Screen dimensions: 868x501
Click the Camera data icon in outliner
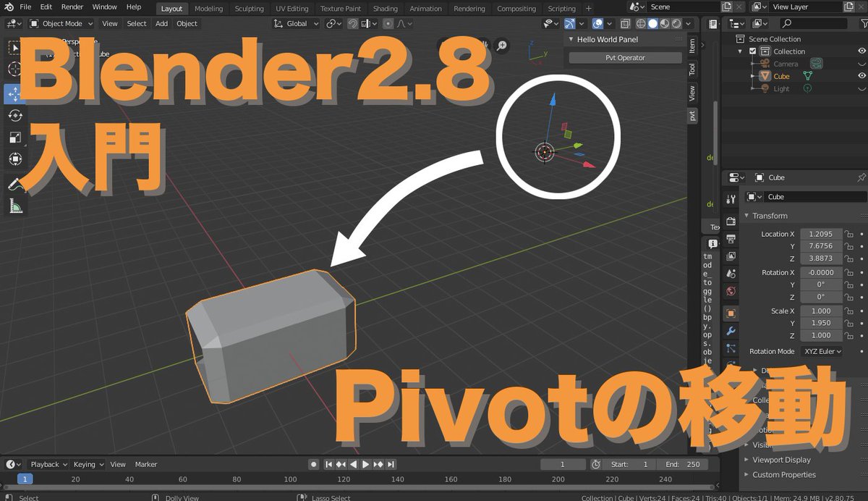pyautogui.click(x=817, y=64)
